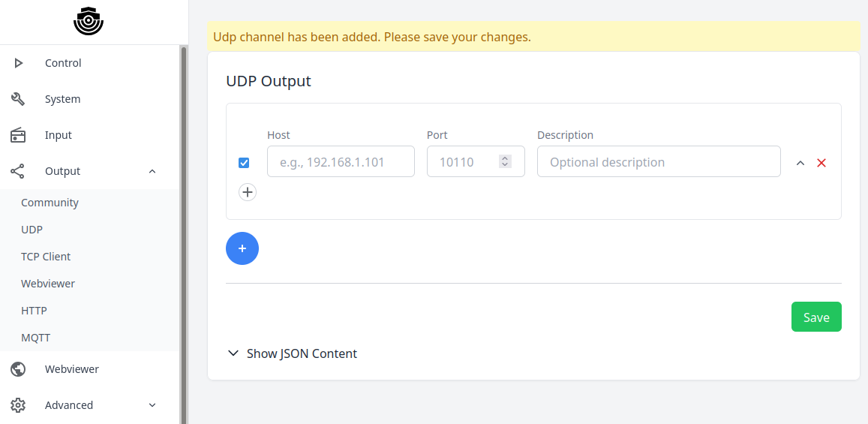The width and height of the screenshot is (868, 424).
Task: Click the Output share icon
Action: (x=18, y=171)
